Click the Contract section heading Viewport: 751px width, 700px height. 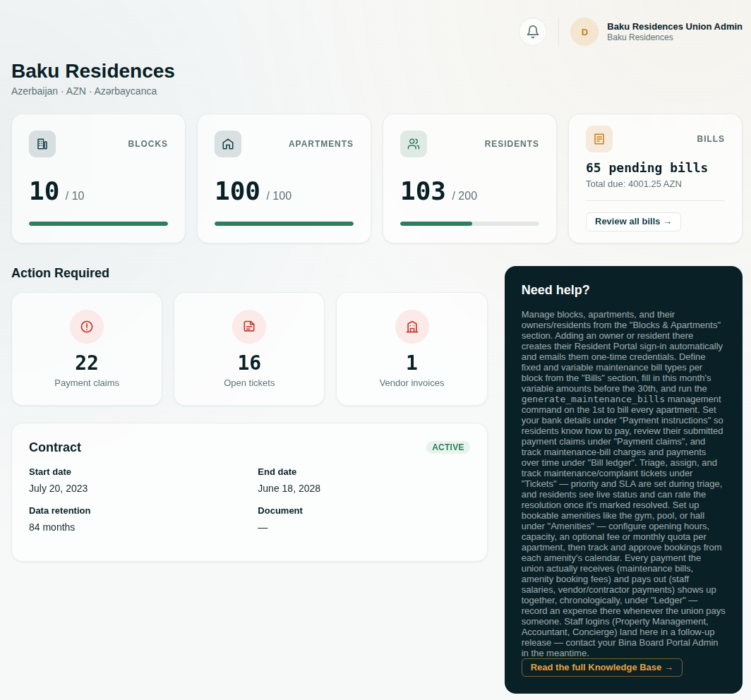55,447
